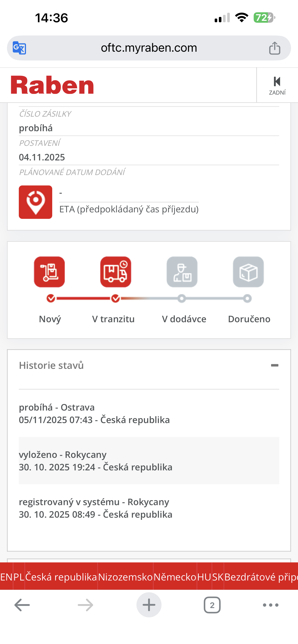Switch language to EN
The height and width of the screenshot is (644, 298).
pyautogui.click(x=6, y=577)
